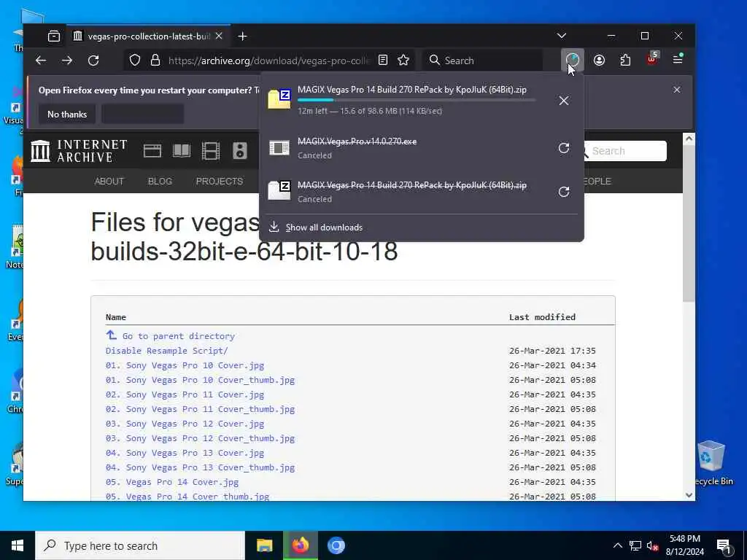Click the Internet Archive logo
The width and height of the screenshot is (747, 560).
pos(79,151)
